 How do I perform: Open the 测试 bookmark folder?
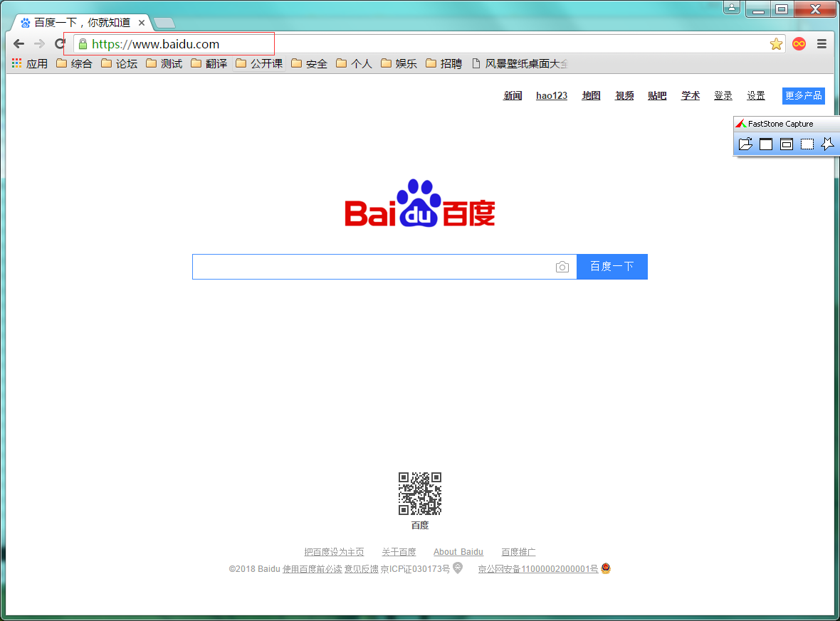164,64
